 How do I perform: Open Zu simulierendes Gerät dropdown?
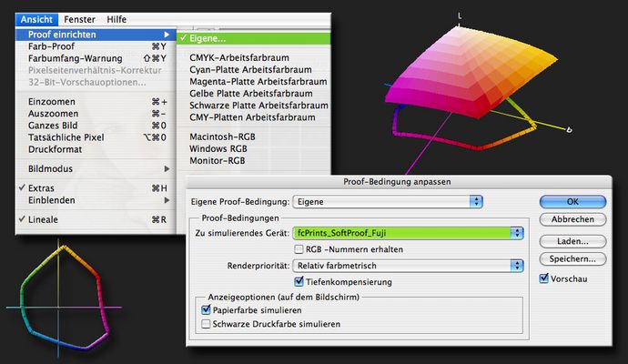(410, 233)
